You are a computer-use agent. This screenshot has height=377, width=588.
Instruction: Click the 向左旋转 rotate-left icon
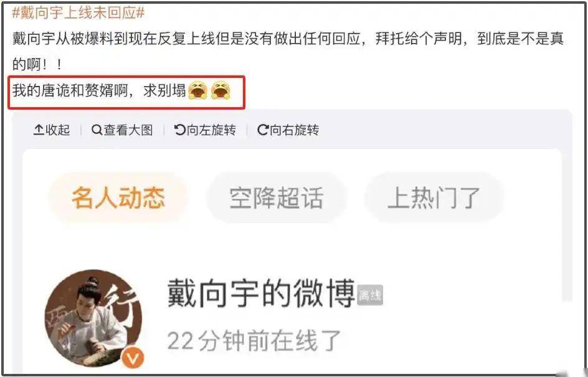point(179,130)
